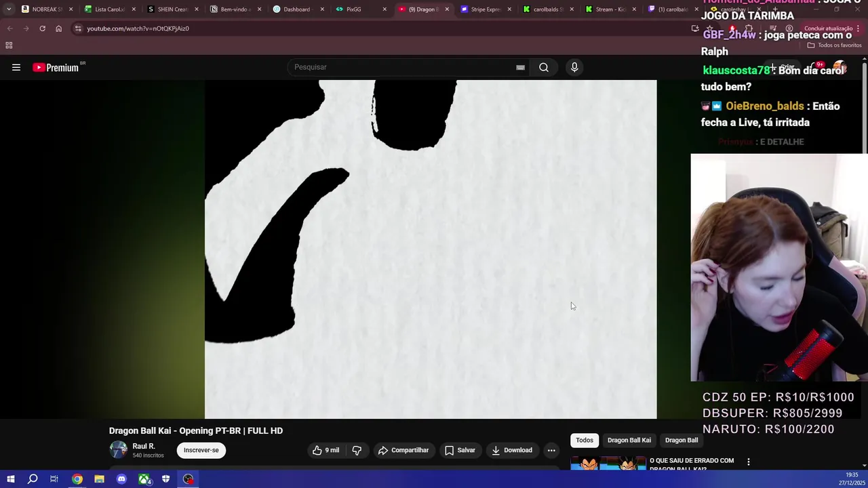Open Windows taskbar search
The width and height of the screenshot is (868, 488).
pos(33,479)
